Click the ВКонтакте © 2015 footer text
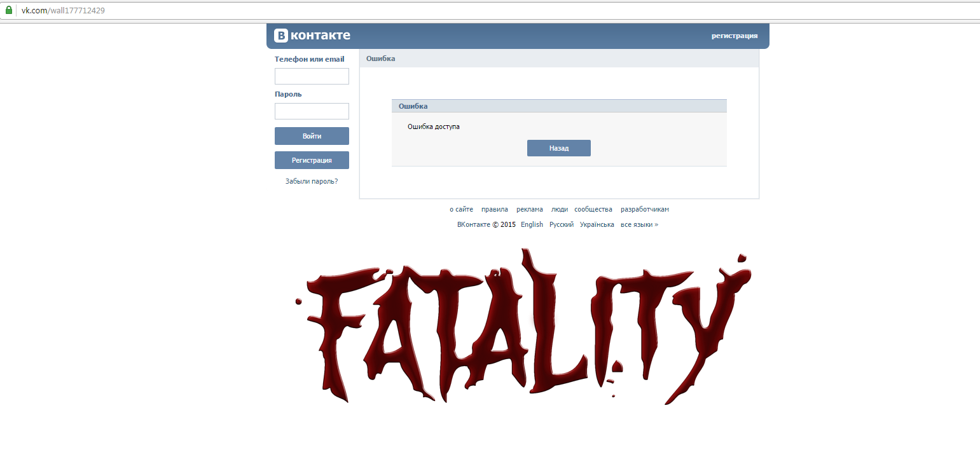980x450 pixels. coord(487,224)
